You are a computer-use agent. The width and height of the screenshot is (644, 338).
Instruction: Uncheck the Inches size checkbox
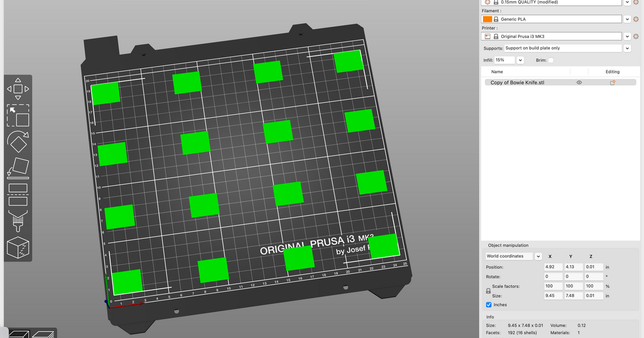488,305
